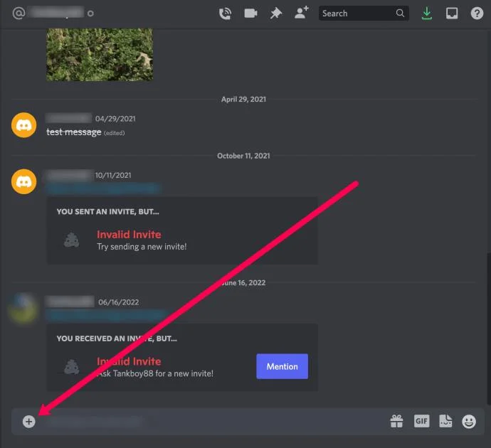Start a video call

tap(250, 14)
